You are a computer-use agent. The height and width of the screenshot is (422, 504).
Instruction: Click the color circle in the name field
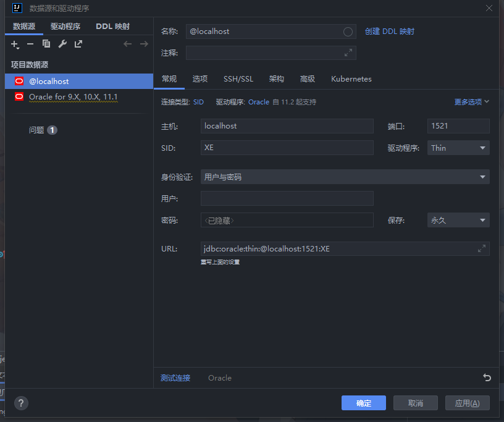348,32
